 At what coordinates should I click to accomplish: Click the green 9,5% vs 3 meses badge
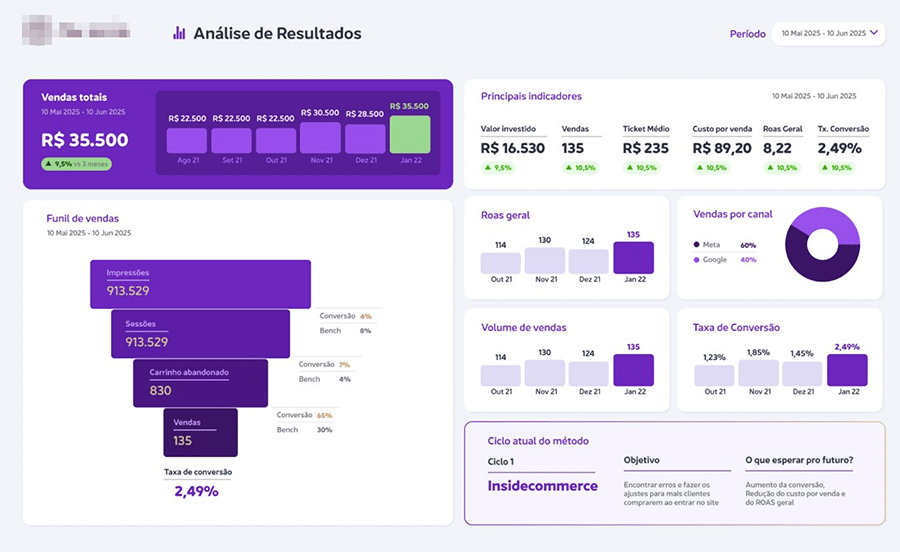tap(76, 164)
